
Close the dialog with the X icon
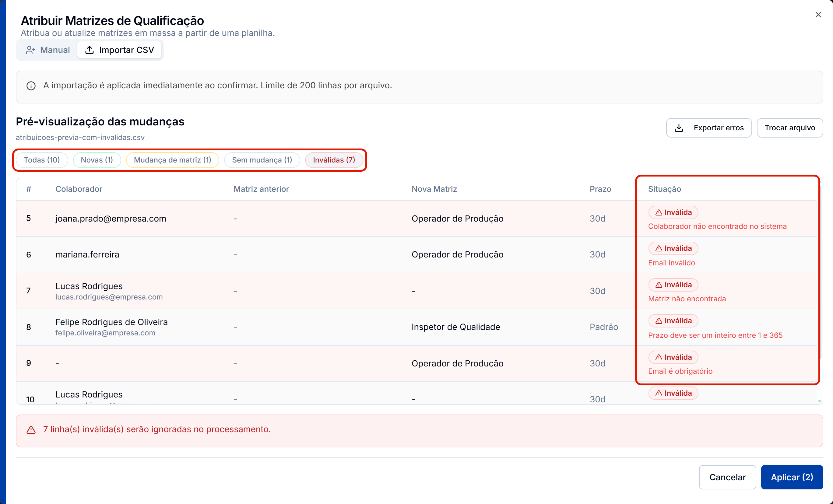coord(818,15)
